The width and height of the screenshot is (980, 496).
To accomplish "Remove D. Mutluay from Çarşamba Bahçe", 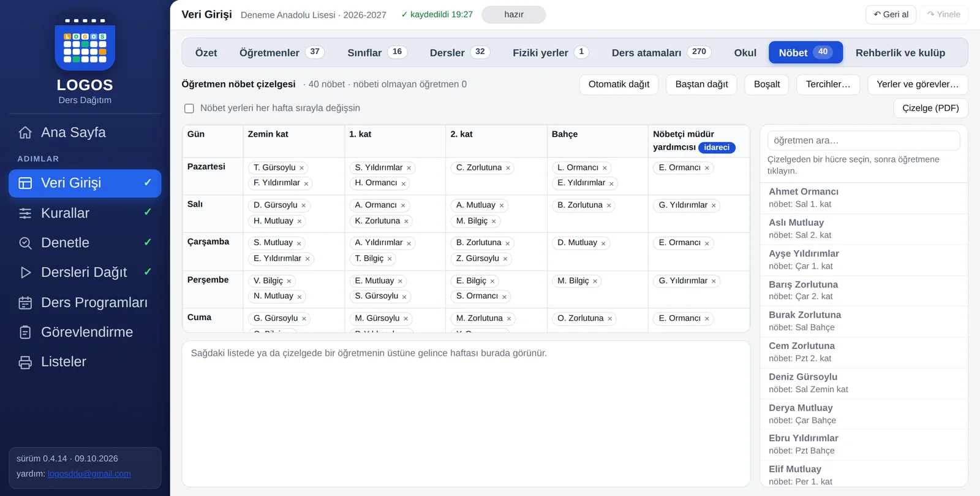I will (x=603, y=243).
